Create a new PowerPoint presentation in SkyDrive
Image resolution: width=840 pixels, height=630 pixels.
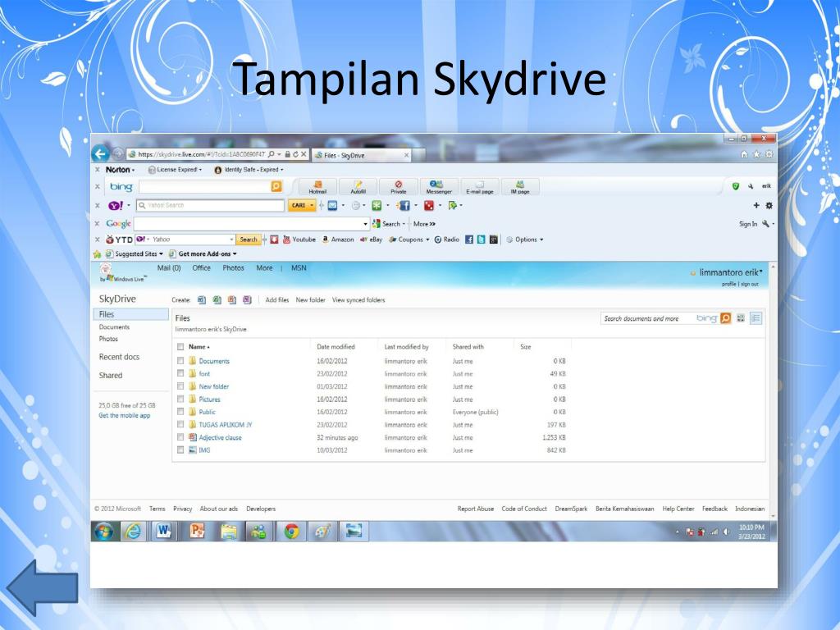click(x=232, y=300)
